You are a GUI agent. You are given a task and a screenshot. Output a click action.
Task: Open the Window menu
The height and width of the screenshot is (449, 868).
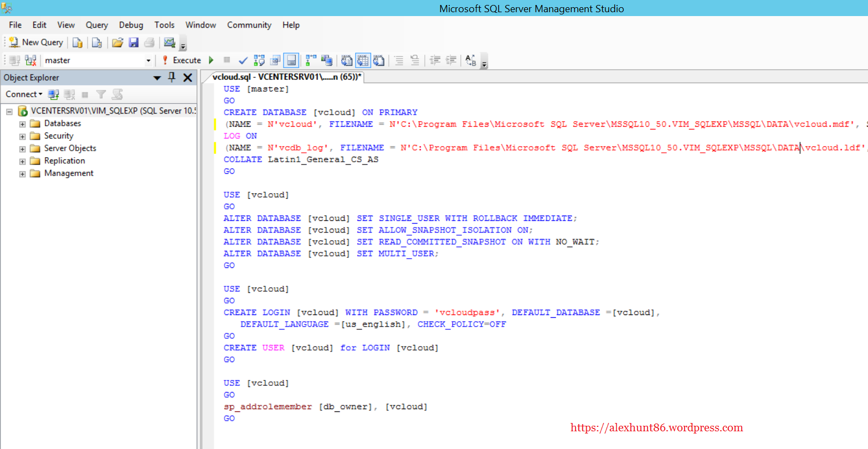201,25
